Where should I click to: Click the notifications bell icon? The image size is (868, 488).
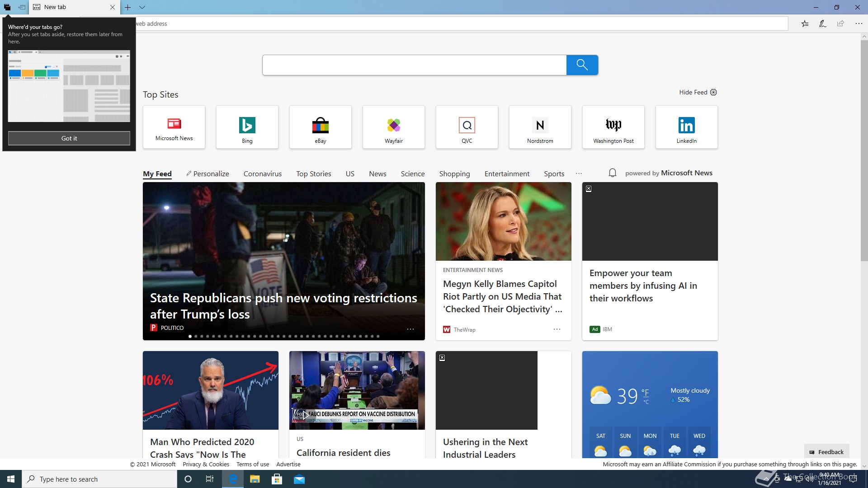[x=613, y=173]
